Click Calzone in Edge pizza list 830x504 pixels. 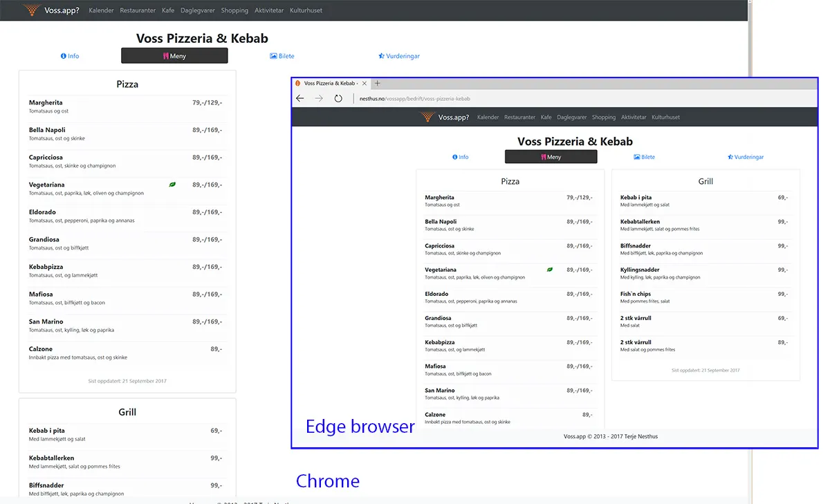tap(435, 415)
